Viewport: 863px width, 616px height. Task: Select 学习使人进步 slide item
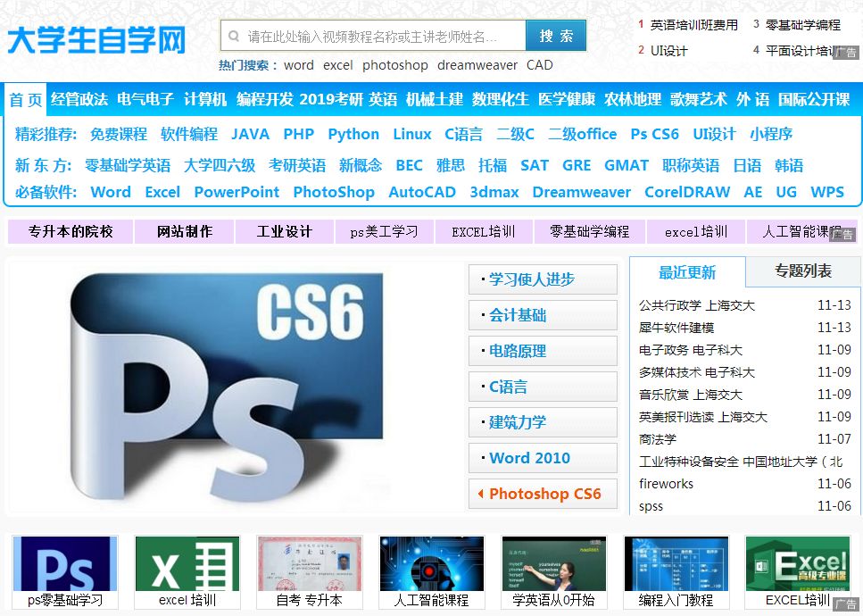coord(543,279)
